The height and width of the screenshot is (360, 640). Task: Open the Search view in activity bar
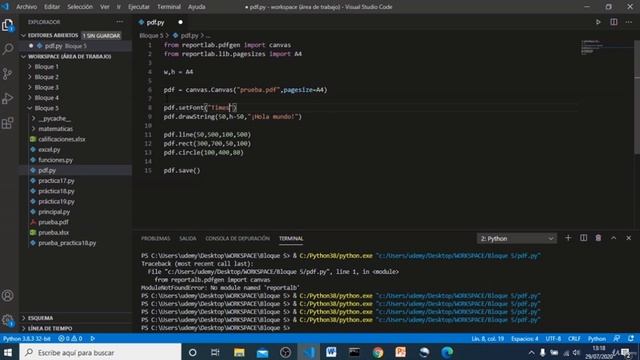click(x=8, y=49)
